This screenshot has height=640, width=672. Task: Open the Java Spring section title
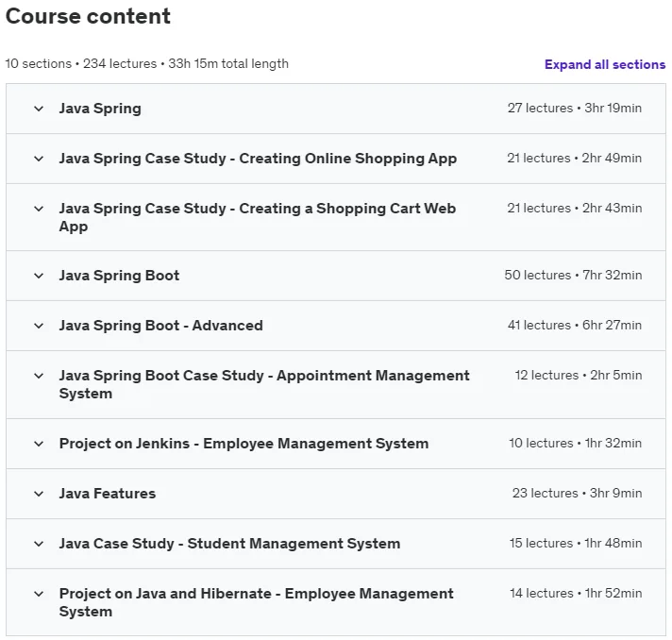100,109
